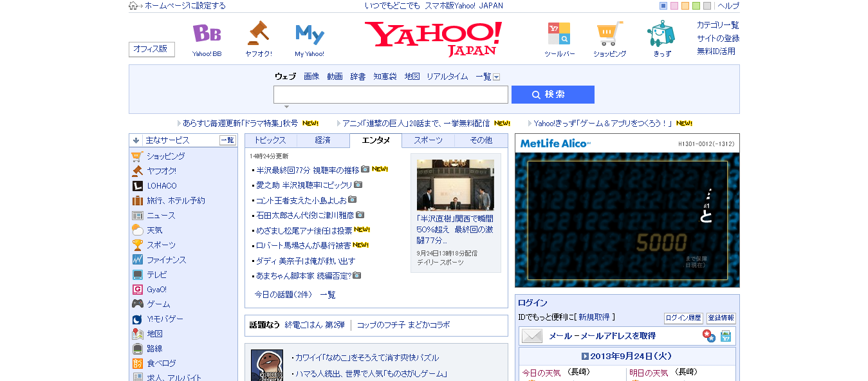The height and width of the screenshot is (381, 868).
Task: Open メール-メールアドレスを取得 link
Action: click(602, 336)
